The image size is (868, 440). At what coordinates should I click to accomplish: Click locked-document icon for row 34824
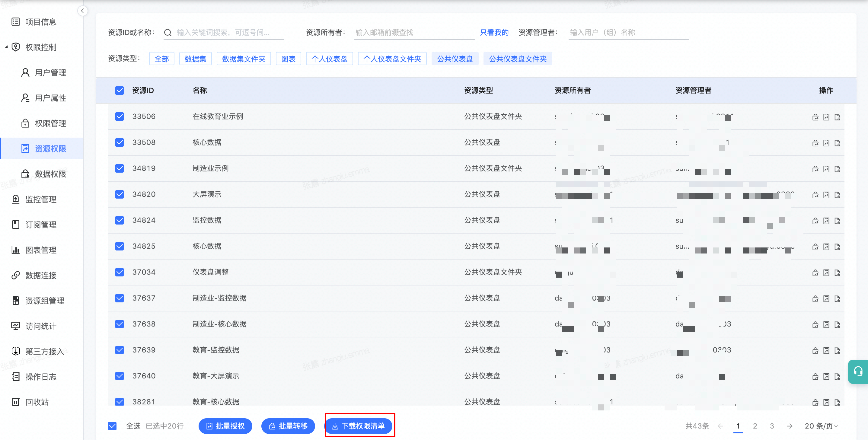[x=837, y=221]
